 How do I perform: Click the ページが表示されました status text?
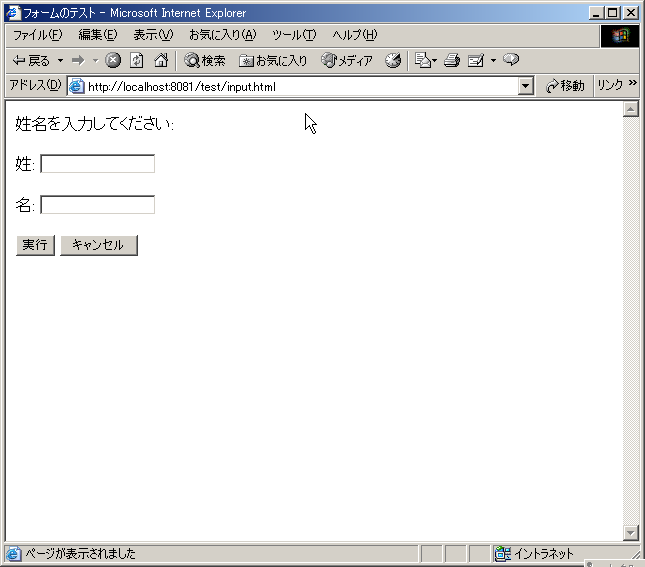[x=80, y=554]
